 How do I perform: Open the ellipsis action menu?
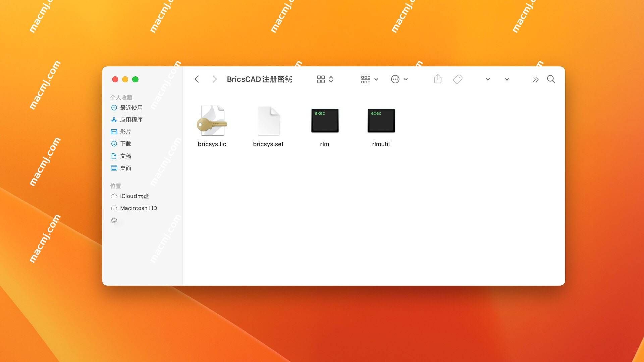[x=395, y=79]
